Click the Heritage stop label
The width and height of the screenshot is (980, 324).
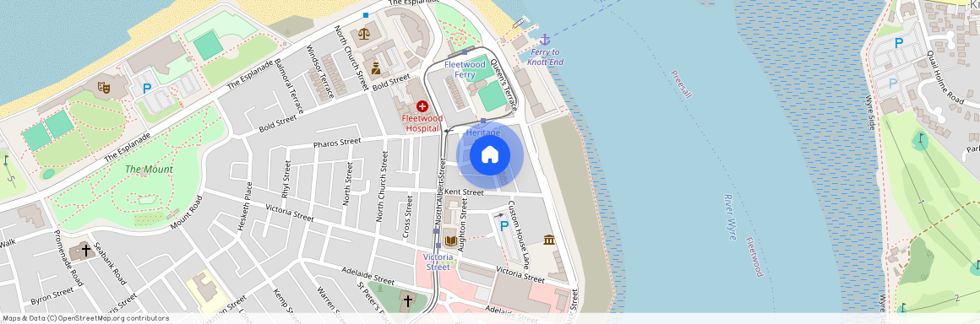click(x=483, y=132)
